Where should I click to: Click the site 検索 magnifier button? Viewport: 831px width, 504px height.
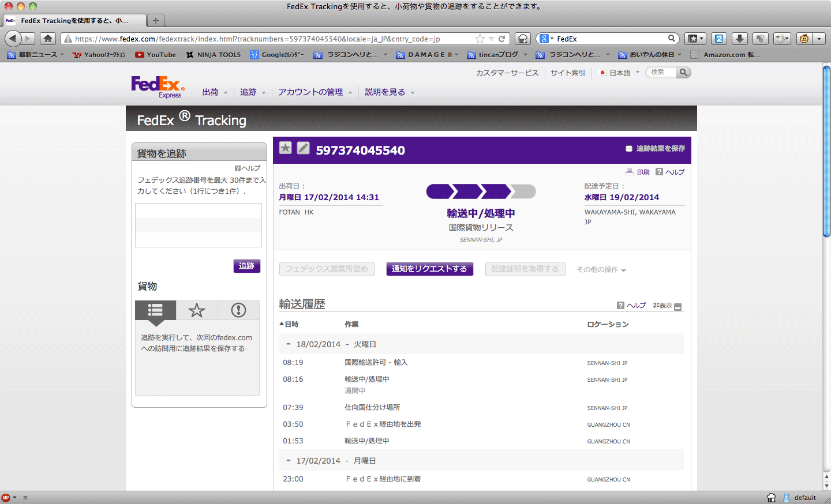pos(683,73)
